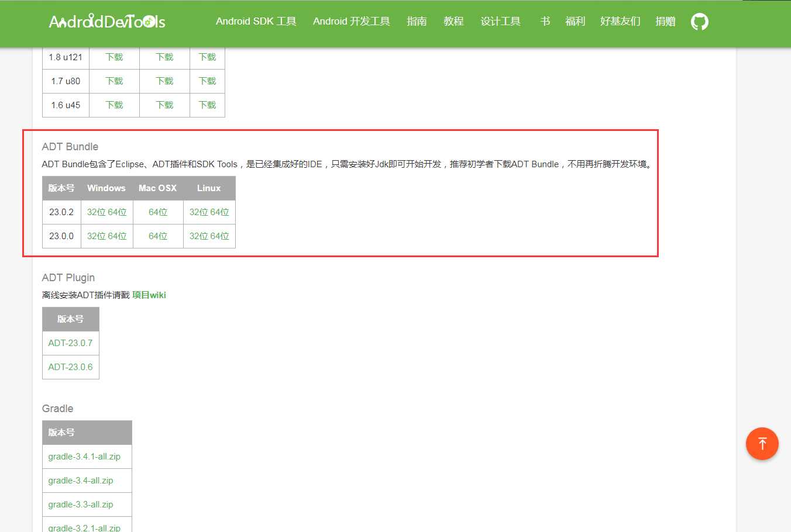Click the AndroidDevTools logo
Image resolution: width=791 pixels, height=532 pixels.
coord(107,22)
